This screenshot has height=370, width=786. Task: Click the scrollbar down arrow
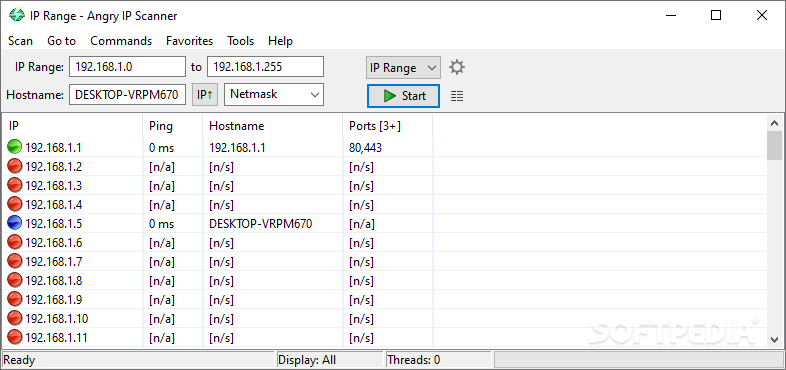pyautogui.click(x=774, y=339)
